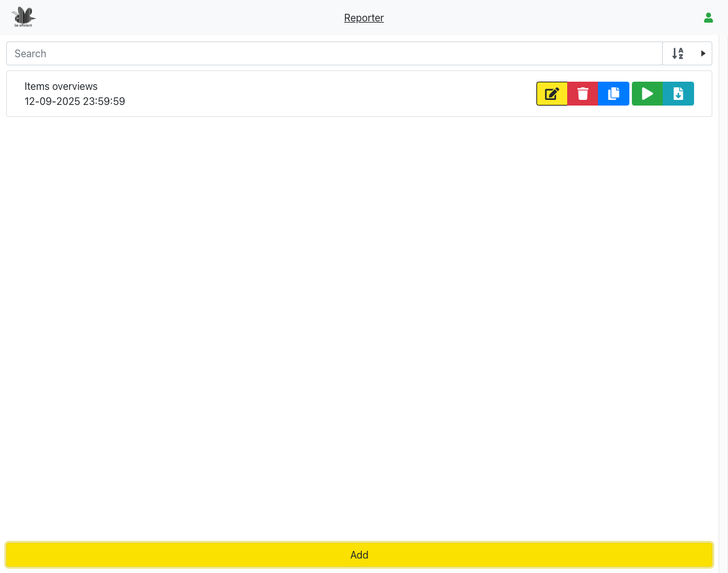728x573 pixels.
Task: Click the 12-09-2025 23:59:59 timestamp
Action: tap(75, 101)
